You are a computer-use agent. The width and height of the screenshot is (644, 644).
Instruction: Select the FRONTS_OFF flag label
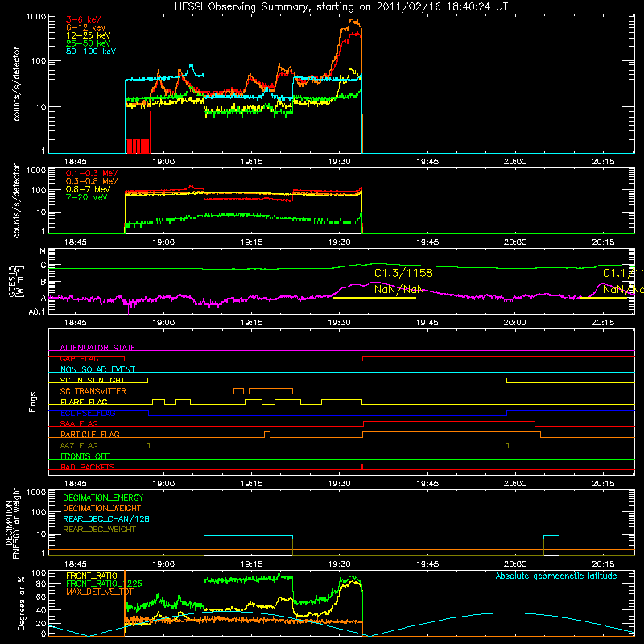point(85,456)
